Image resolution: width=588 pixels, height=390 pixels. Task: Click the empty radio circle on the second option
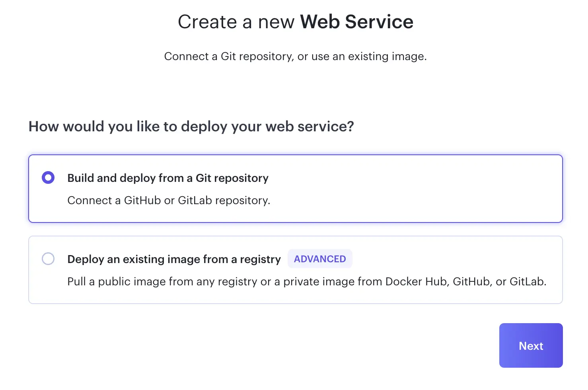[48, 259]
